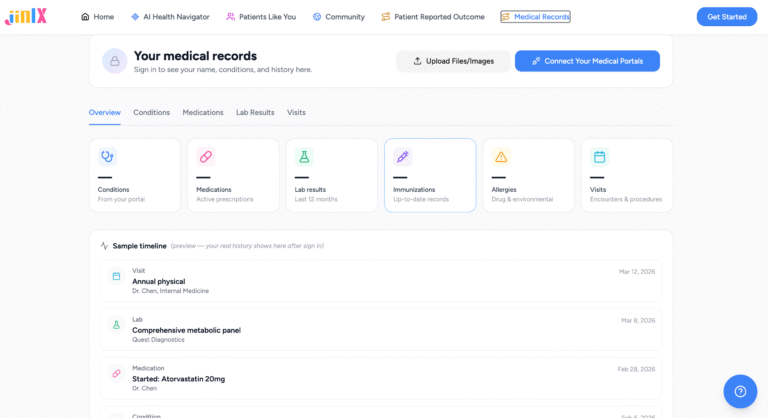Click 'Your medical records' heading
Screen dimensions: 768x418
(195, 56)
